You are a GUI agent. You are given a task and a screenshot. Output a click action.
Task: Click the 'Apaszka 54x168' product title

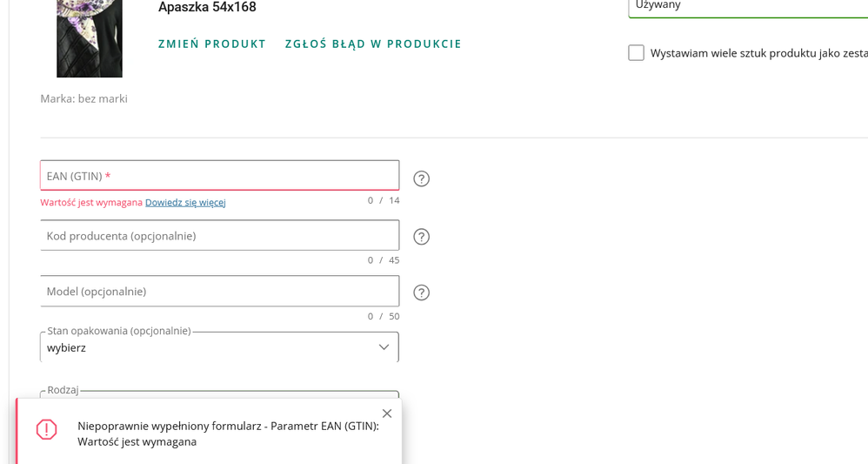point(207,8)
